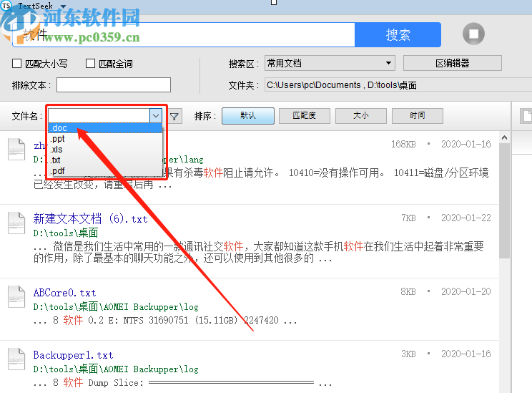Click file icon of 新建文本文档 (6).txt

click(16, 223)
